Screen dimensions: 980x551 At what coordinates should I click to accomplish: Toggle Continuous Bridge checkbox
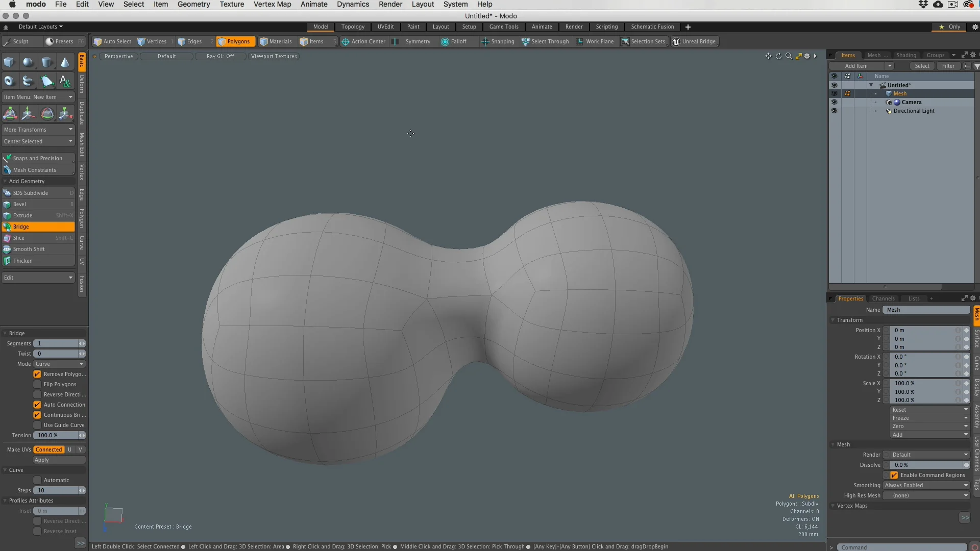click(x=37, y=415)
